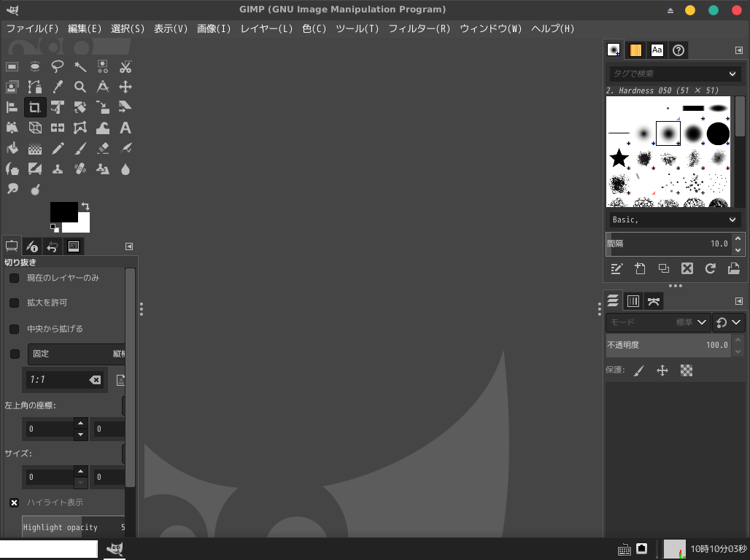Select the Blur/Sharpen droplet tool
Viewport: 750px width, 560px height.
(x=125, y=169)
